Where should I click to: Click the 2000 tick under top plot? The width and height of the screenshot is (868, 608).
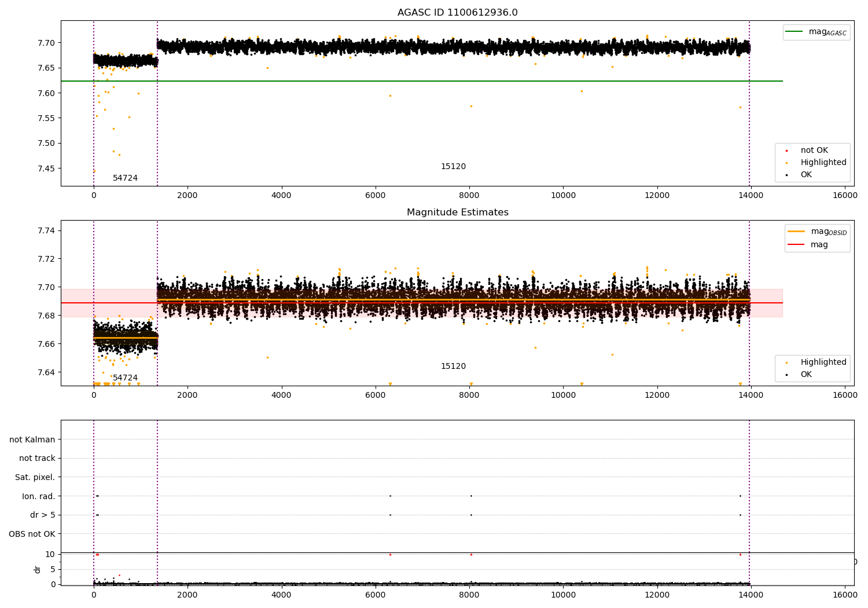tap(187, 196)
